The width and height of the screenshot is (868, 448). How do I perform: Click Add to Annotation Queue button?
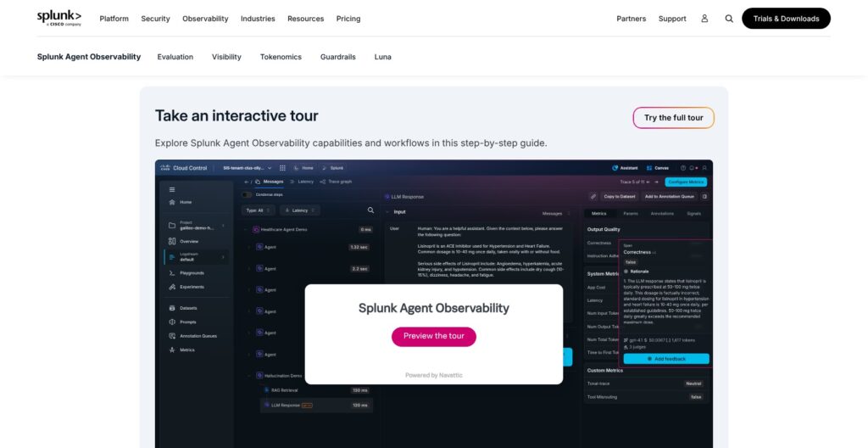tap(670, 196)
